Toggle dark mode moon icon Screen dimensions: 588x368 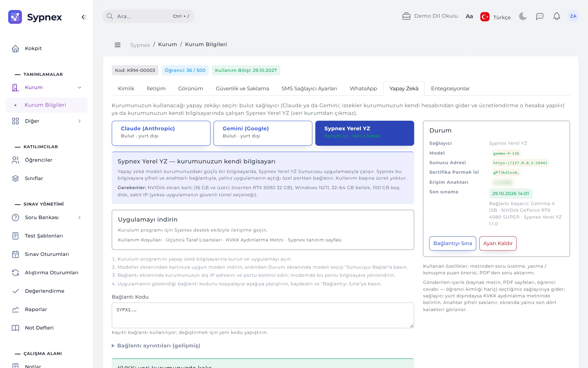[523, 16]
